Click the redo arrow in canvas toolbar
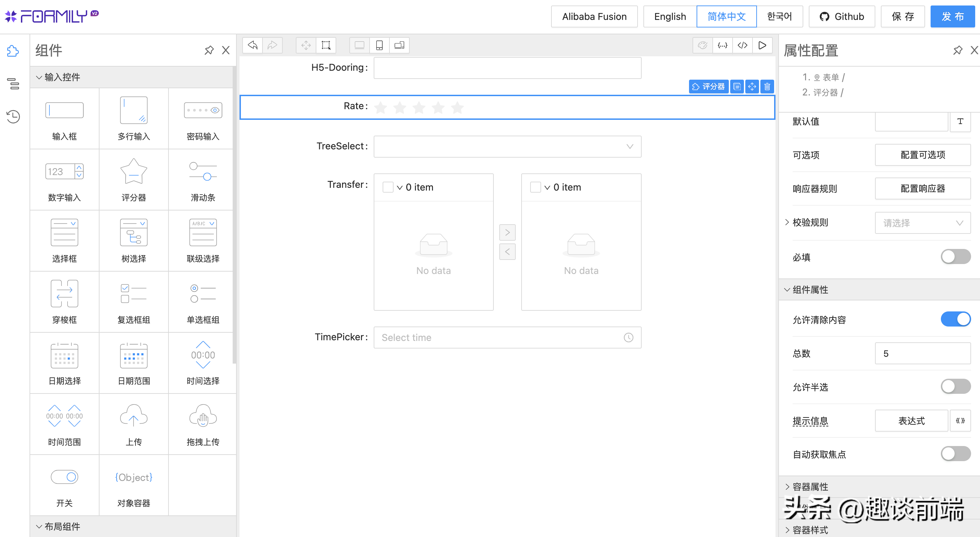 click(272, 45)
